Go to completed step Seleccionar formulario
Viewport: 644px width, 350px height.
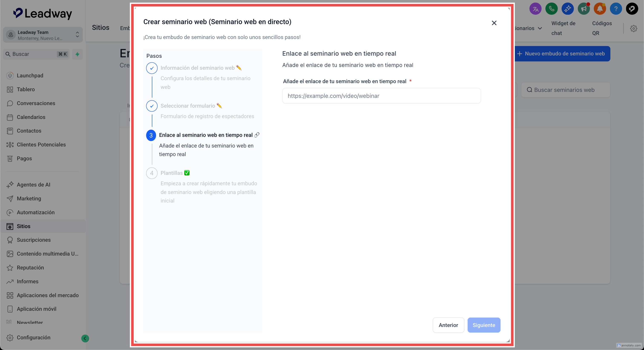(187, 106)
